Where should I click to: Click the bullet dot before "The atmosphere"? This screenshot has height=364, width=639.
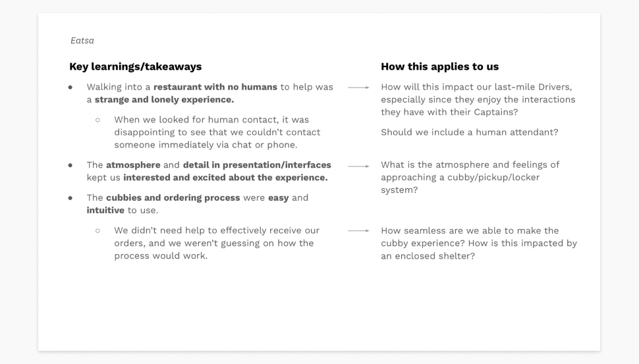point(70,165)
